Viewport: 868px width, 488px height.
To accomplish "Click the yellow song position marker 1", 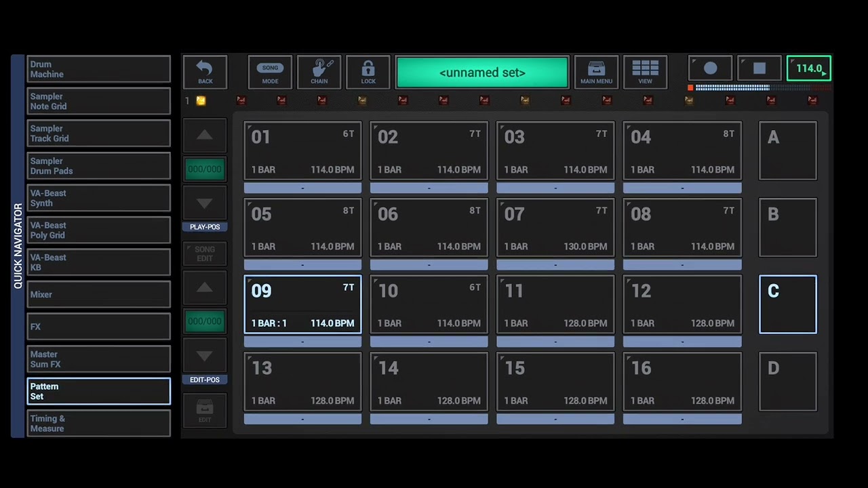I will [x=201, y=101].
